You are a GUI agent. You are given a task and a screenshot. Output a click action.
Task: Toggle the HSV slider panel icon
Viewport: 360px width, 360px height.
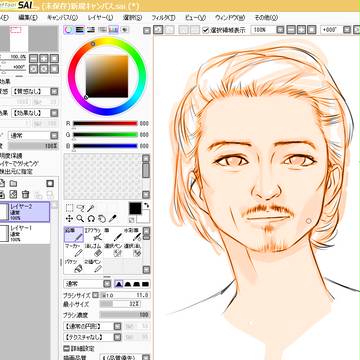(x=91, y=30)
